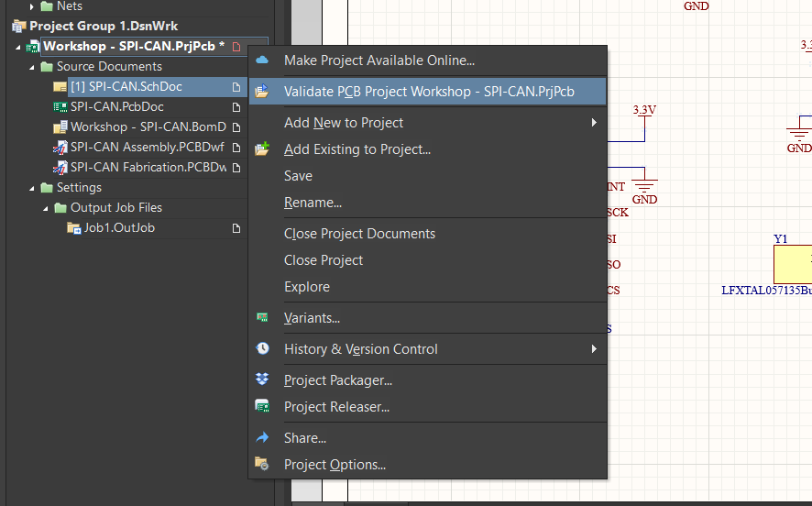Select Share in the context menu
Screen dimensions: 812x506
pos(428,437)
